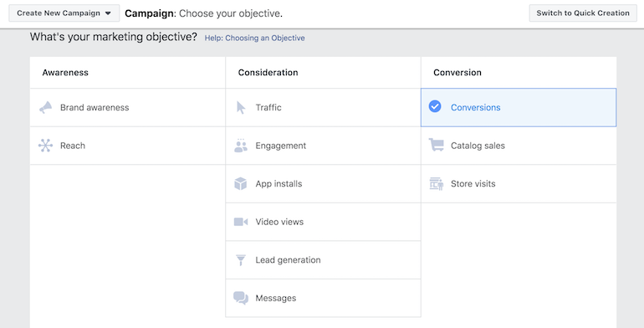Click the App installs box icon
The width and height of the screenshot is (644, 328).
pyautogui.click(x=241, y=184)
